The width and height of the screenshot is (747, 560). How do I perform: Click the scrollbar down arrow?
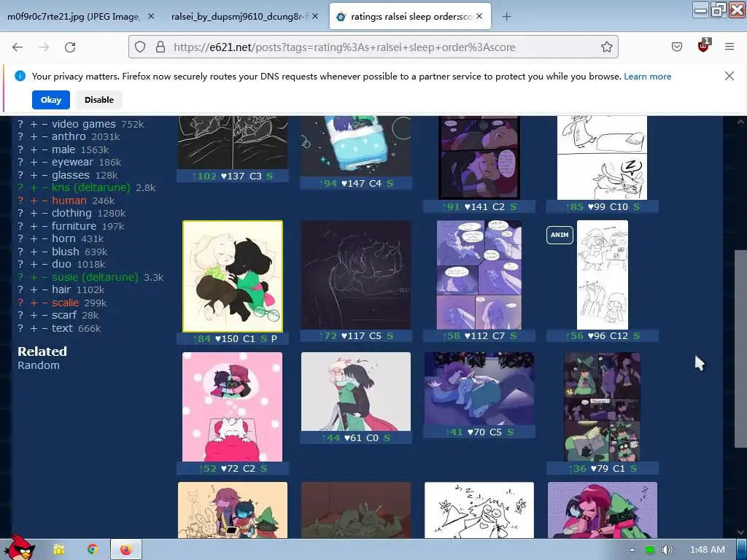click(x=740, y=532)
